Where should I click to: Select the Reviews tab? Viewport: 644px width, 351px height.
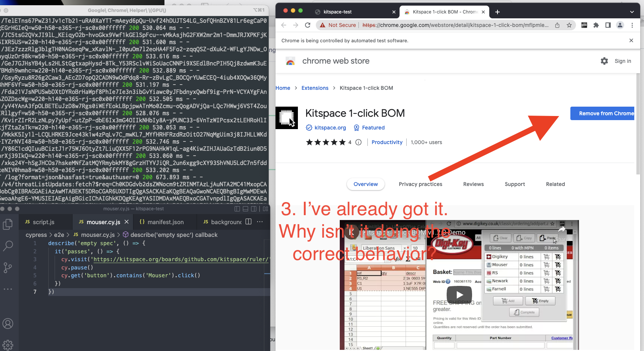point(474,184)
